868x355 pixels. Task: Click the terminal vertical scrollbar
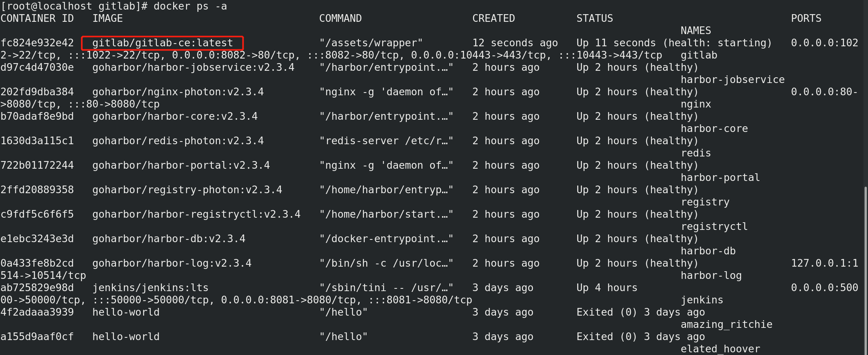pyautogui.click(x=866, y=270)
